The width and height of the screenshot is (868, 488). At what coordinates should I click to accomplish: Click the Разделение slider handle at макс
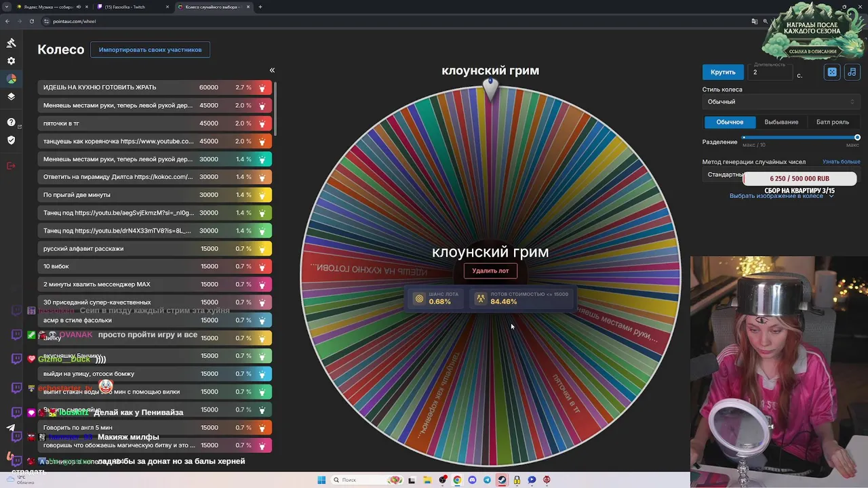(857, 138)
